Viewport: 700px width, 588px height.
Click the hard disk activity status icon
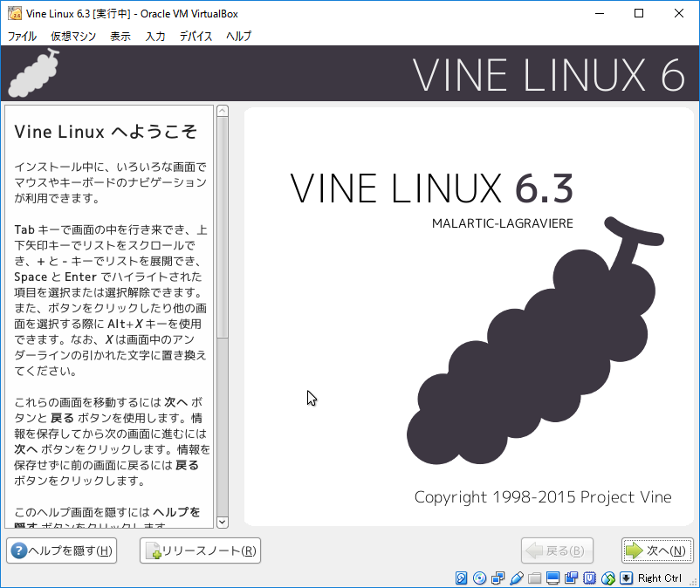[x=462, y=578]
